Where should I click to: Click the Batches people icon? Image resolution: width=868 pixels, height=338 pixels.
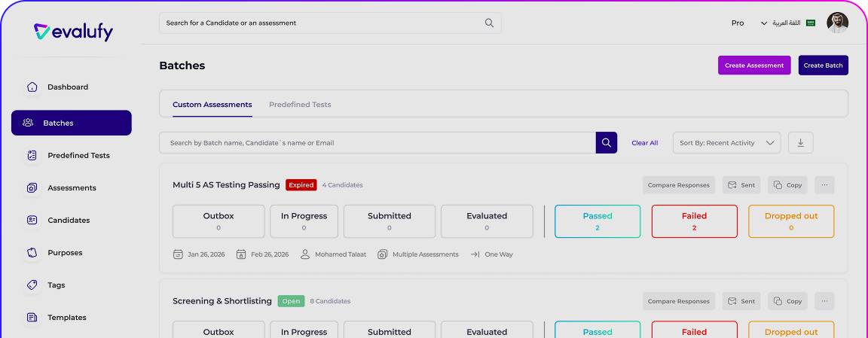click(28, 123)
